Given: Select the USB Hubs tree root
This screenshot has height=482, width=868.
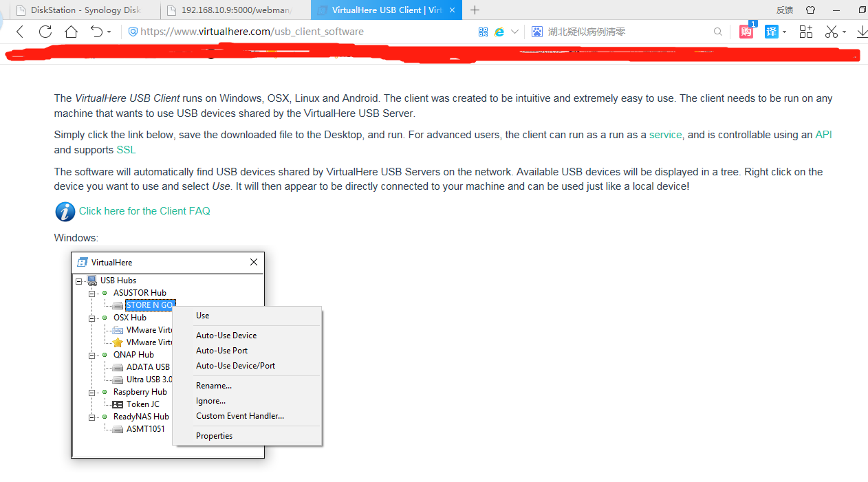Looking at the screenshot, I should click(x=118, y=281).
